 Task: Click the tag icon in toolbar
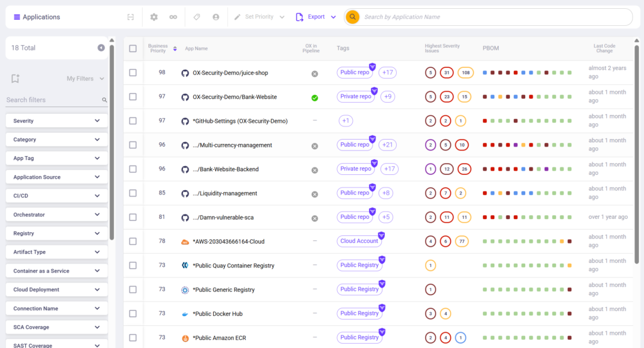[197, 17]
